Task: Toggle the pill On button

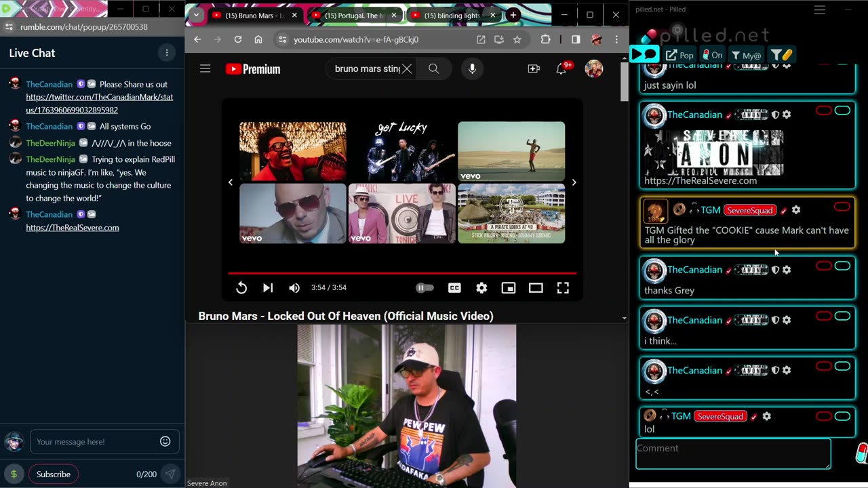Action: click(711, 55)
